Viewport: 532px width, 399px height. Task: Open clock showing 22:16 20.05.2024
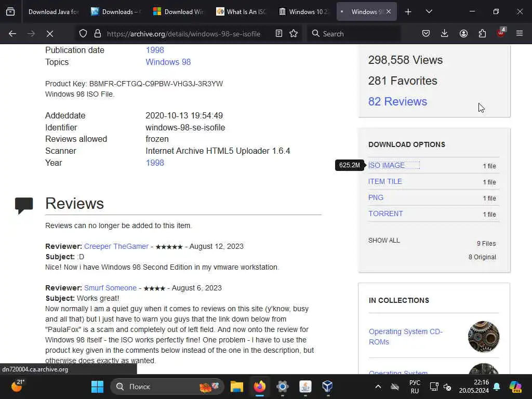[x=474, y=387]
